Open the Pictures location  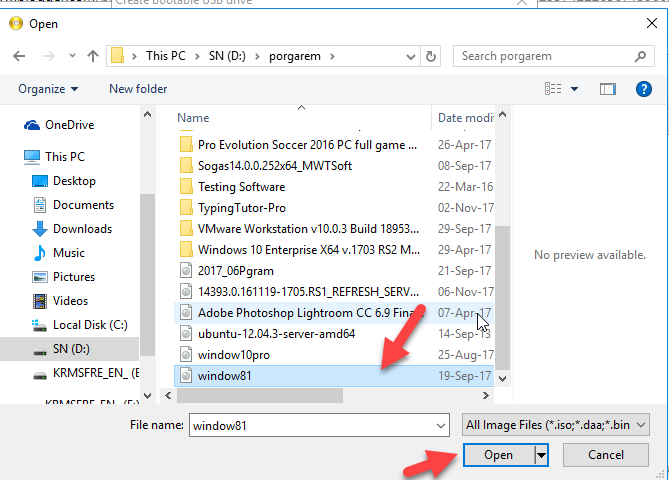74,276
